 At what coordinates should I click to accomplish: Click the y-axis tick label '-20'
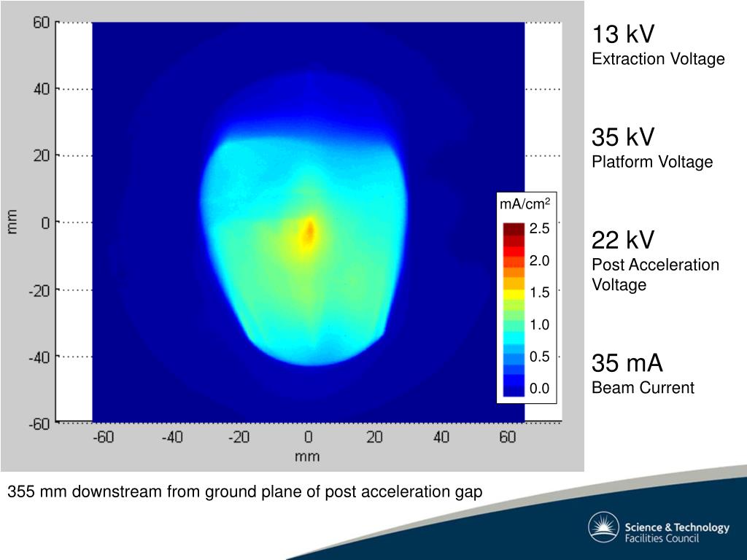(x=39, y=290)
